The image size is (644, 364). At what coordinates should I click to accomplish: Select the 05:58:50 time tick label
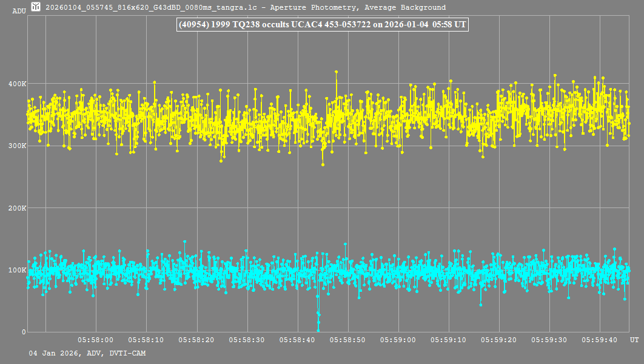(347, 340)
